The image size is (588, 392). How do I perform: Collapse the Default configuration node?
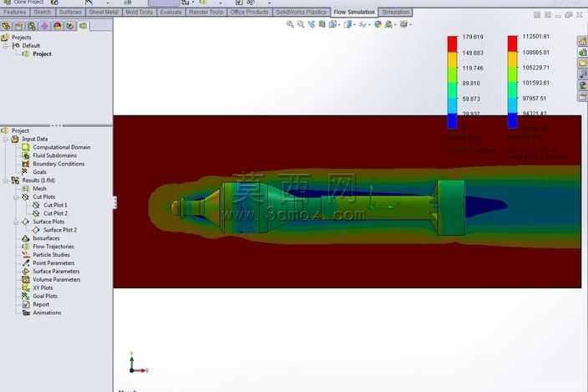click(x=6, y=46)
